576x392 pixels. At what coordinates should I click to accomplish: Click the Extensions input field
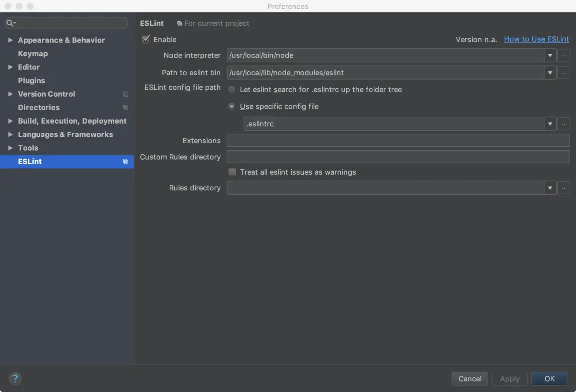[398, 141]
